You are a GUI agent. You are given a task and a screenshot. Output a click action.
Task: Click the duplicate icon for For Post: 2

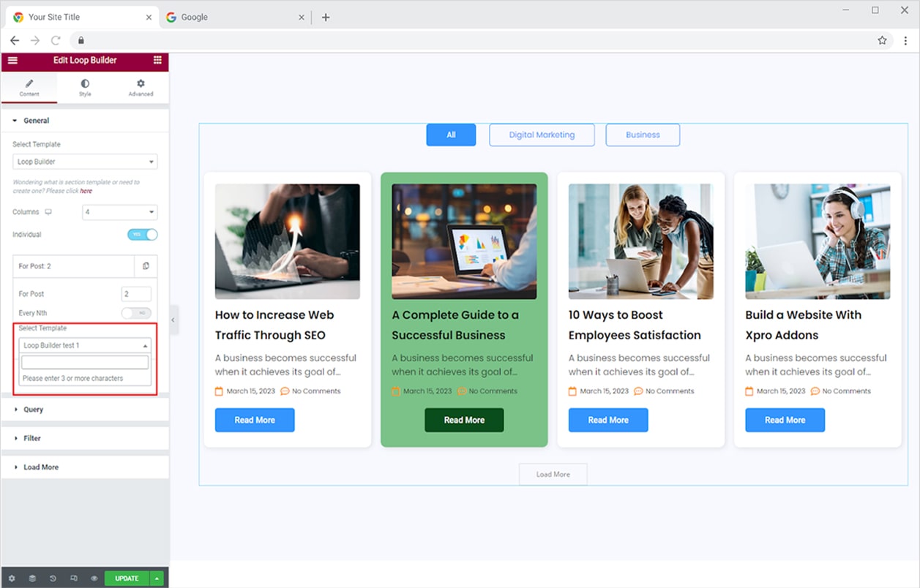(146, 266)
